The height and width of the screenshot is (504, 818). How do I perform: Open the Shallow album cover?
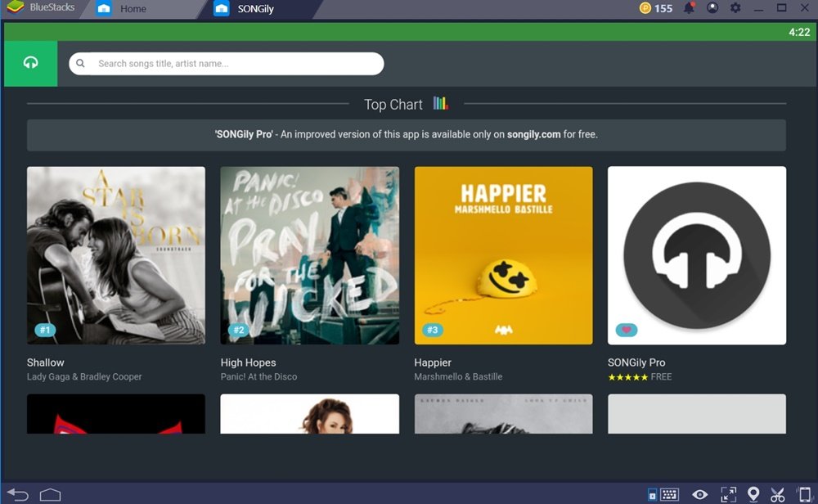point(116,255)
